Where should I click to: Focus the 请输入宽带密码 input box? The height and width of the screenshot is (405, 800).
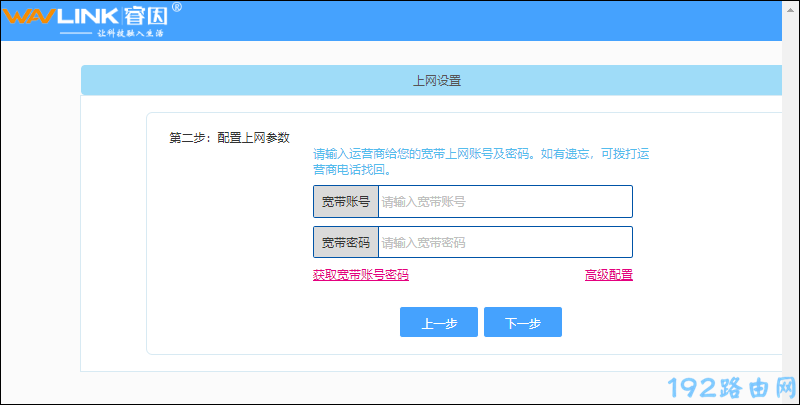click(504, 243)
